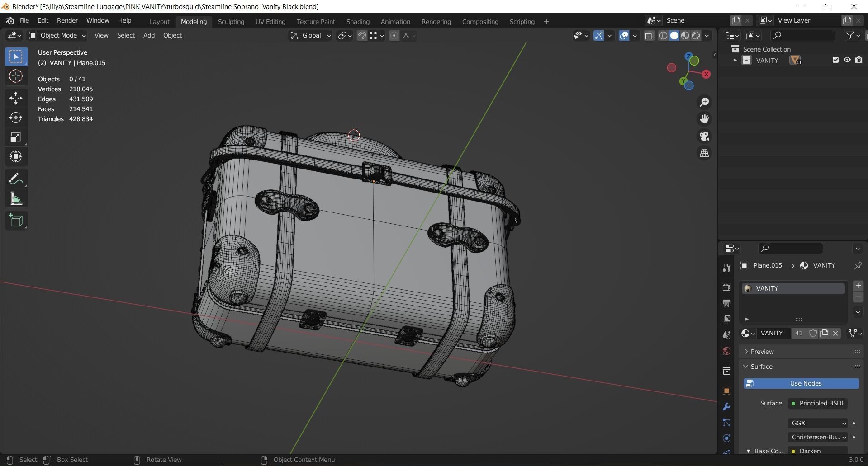Switch to rendered viewport shading
The image size is (868, 466).
(696, 35)
